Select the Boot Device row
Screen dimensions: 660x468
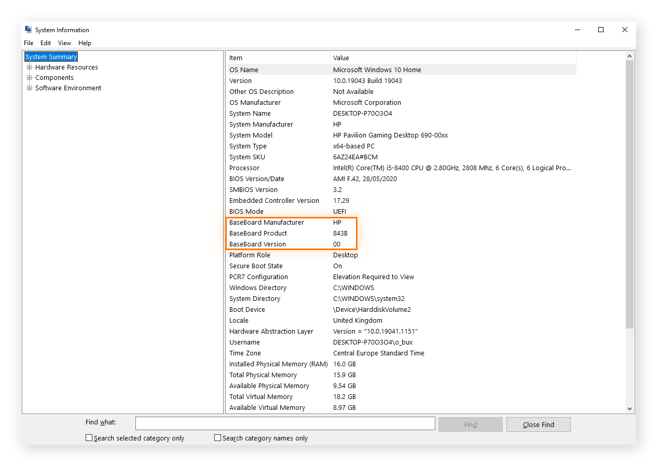402,310
